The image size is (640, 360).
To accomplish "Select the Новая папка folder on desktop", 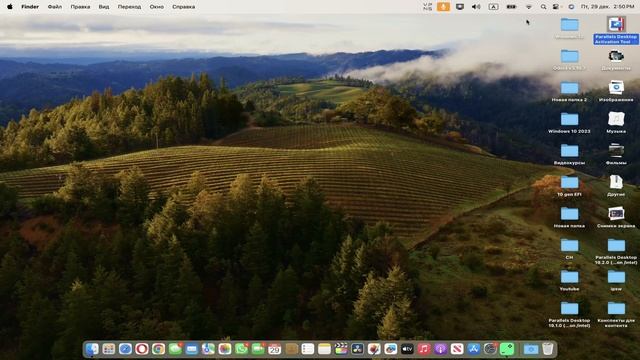I will [569, 217].
